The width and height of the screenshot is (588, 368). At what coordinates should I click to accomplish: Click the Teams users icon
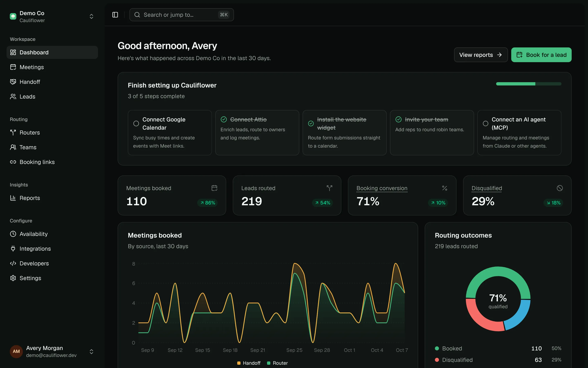coord(13,147)
